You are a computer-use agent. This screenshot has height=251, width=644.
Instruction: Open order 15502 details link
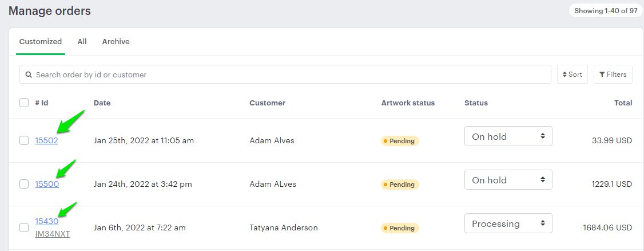click(x=46, y=140)
